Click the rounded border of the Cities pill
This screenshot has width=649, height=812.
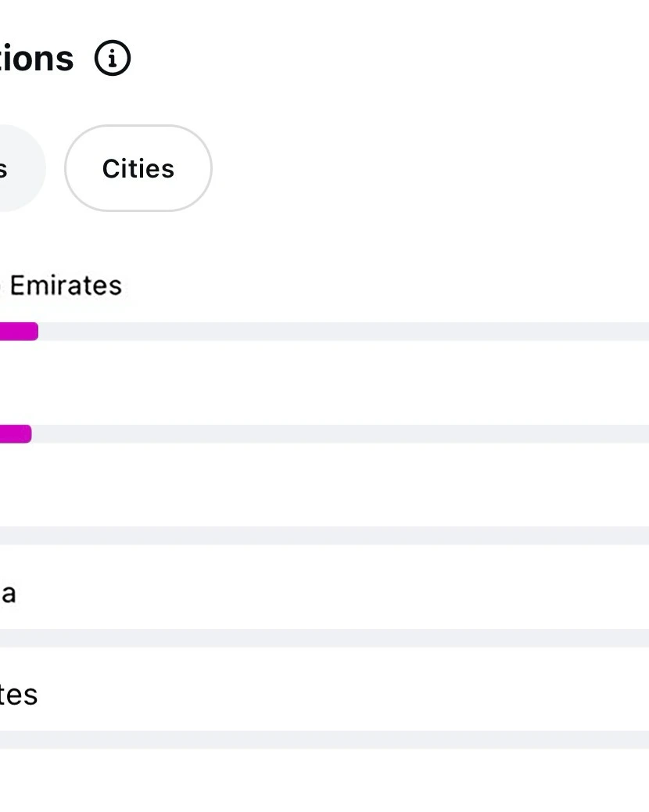tap(138, 125)
